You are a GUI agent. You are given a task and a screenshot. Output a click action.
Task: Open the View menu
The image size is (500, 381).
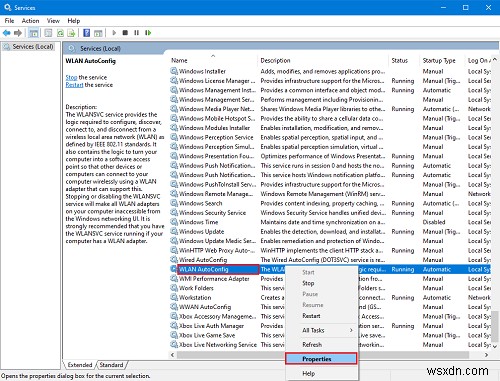click(x=53, y=21)
